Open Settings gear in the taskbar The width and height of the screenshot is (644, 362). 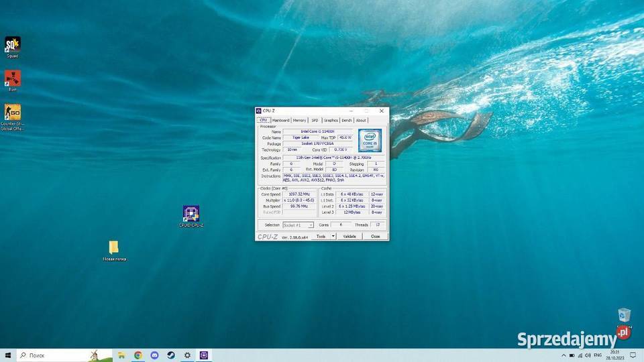coord(187,355)
